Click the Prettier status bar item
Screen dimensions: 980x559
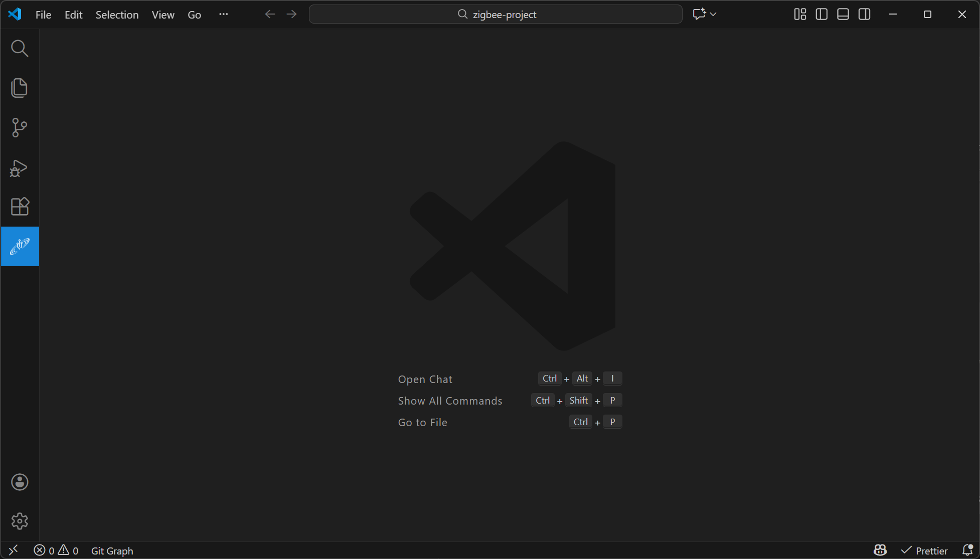tap(925, 550)
